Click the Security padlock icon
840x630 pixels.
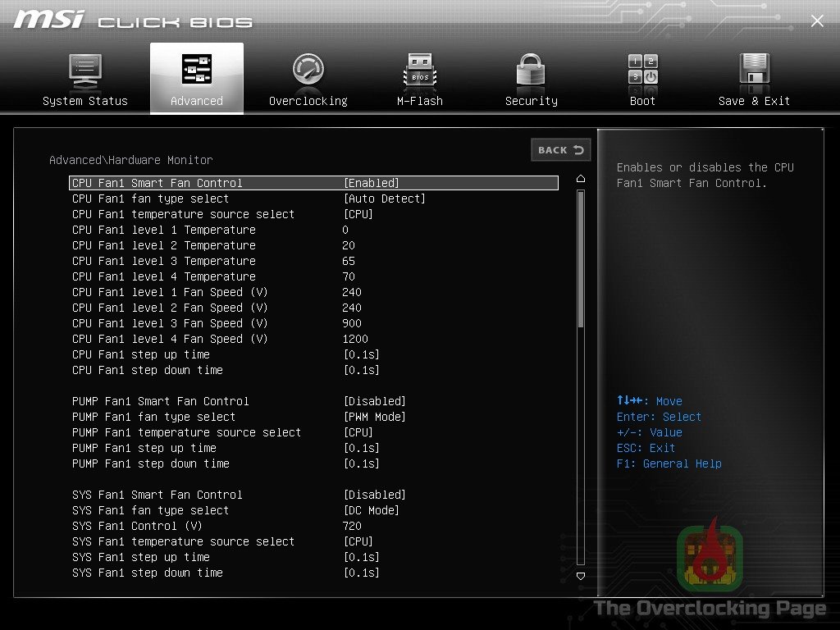tap(530, 70)
